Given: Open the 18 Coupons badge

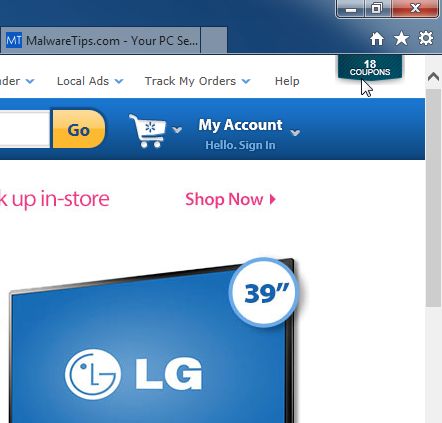Looking at the screenshot, I should pyautogui.click(x=370, y=68).
